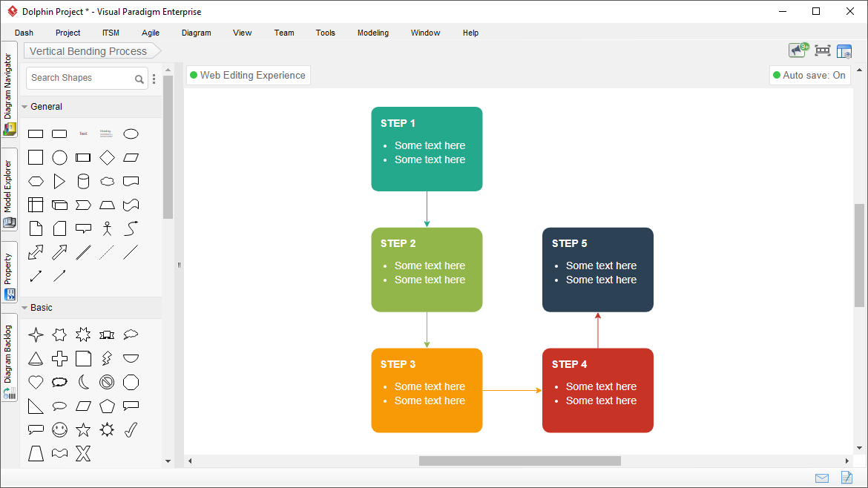
Task: Select the cylinder shape
Action: click(x=83, y=182)
